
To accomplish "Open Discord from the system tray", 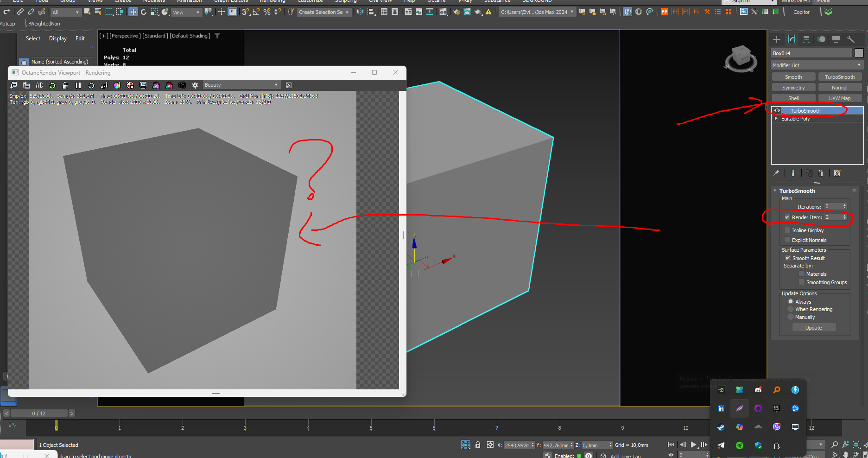I will [758, 390].
